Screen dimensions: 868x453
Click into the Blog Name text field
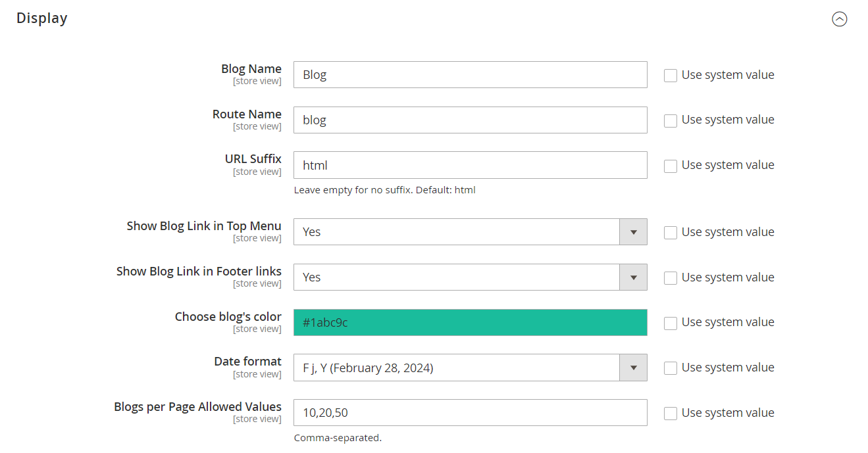click(470, 75)
